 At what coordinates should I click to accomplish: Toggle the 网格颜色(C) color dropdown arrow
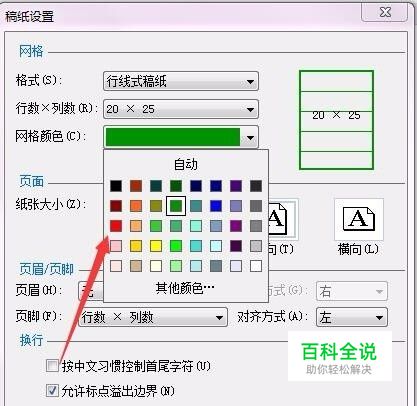point(250,137)
